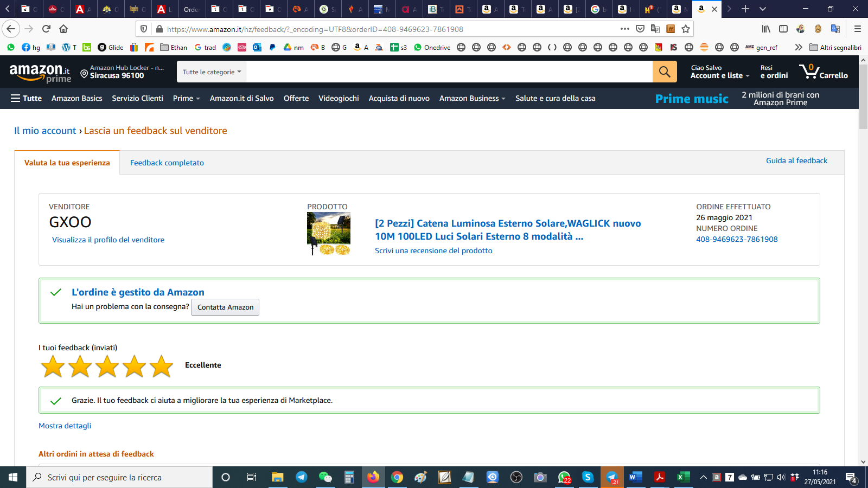This screenshot has width=868, height=488.
Task: Bookmark this page with star icon
Action: tap(686, 29)
